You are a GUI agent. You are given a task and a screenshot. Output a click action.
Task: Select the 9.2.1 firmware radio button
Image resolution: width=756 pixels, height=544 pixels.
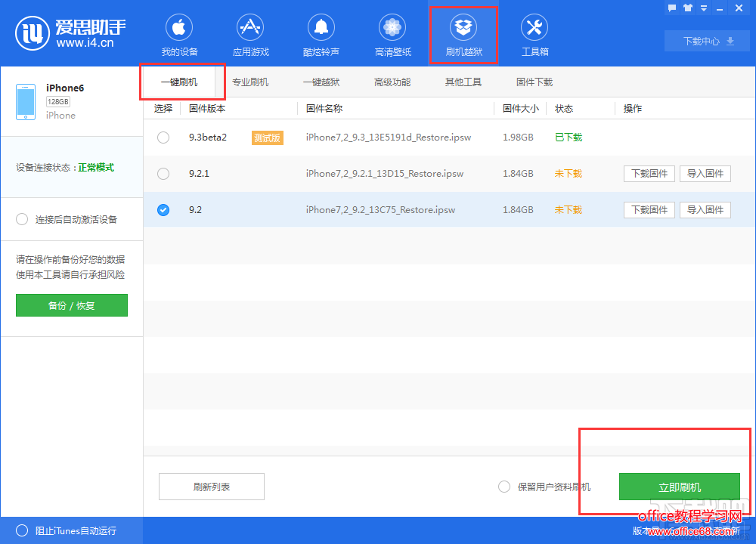point(163,174)
